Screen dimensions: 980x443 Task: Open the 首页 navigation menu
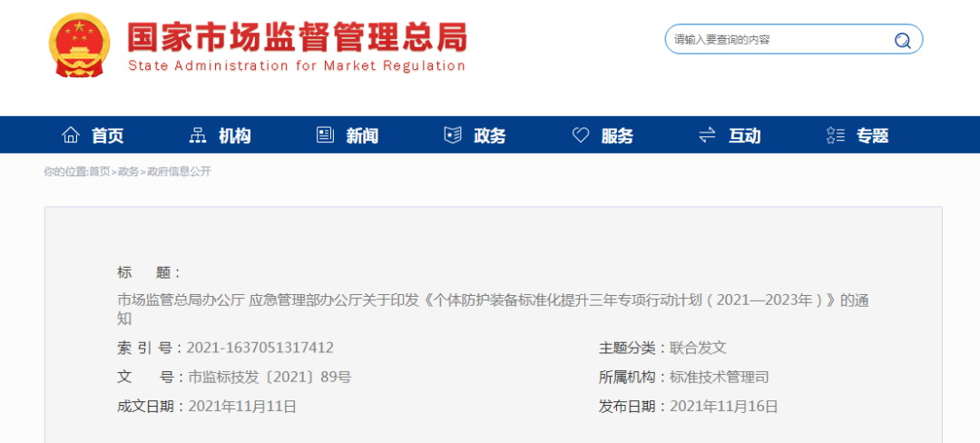tap(107, 135)
